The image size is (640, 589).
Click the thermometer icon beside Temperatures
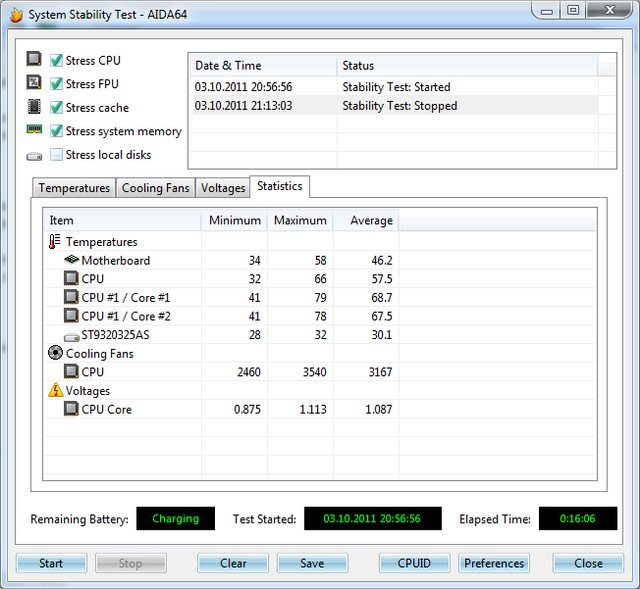coord(55,242)
